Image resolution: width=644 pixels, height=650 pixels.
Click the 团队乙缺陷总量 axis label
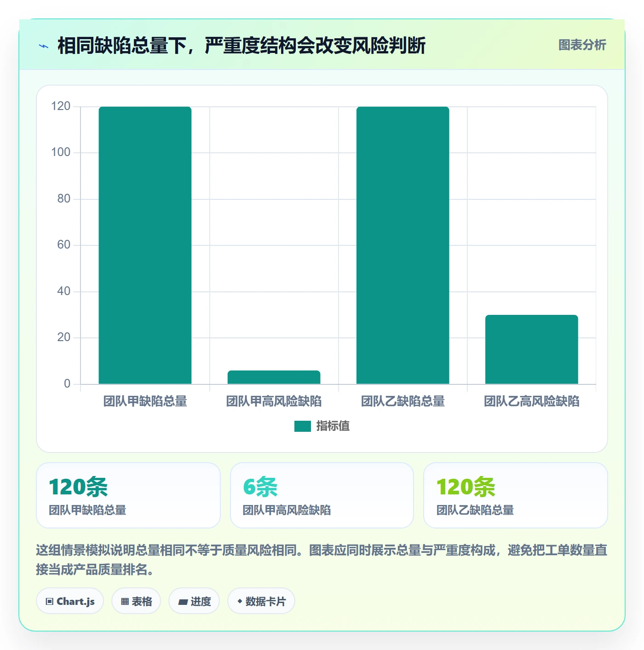(x=402, y=401)
